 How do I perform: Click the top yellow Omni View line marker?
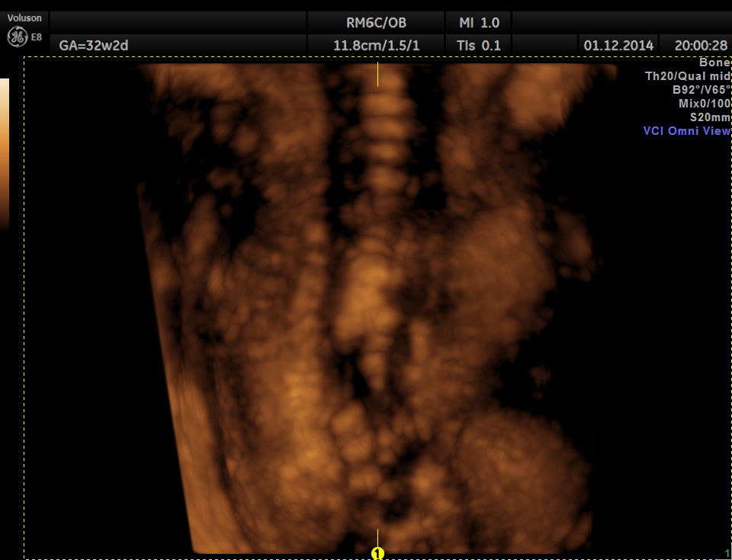click(x=377, y=74)
